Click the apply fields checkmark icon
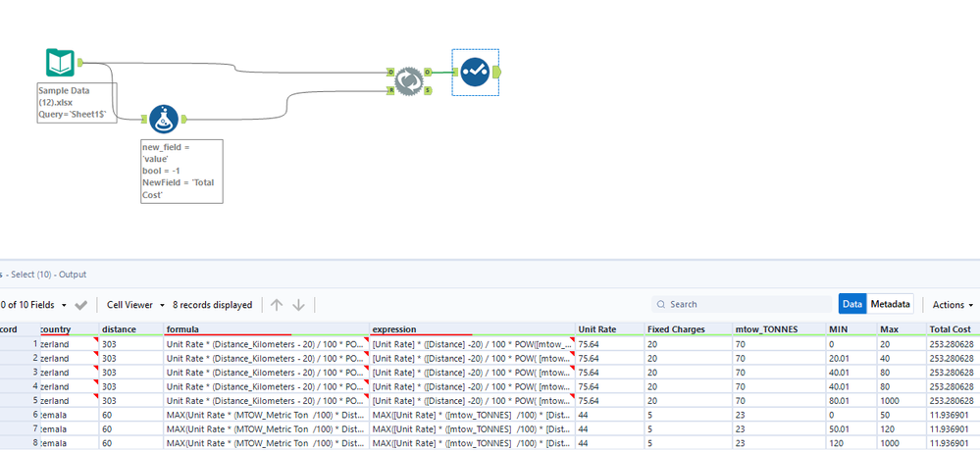 coord(80,305)
